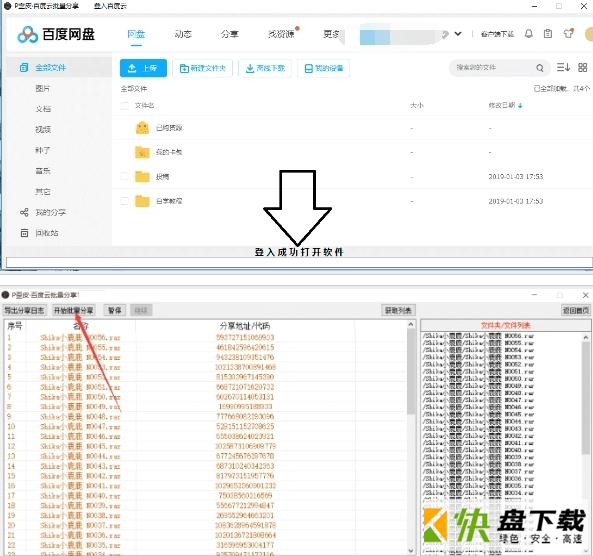Click the 返回首页 button
Viewport: 593px width, 556px height.
point(576,311)
